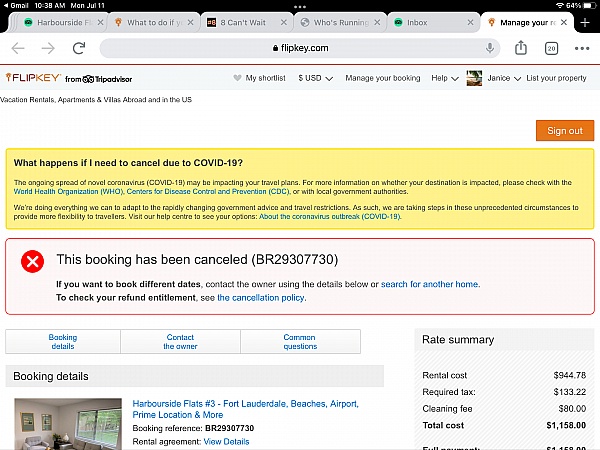Expand the Janice account dropdown
The image size is (600, 450).
pyautogui.click(x=504, y=78)
